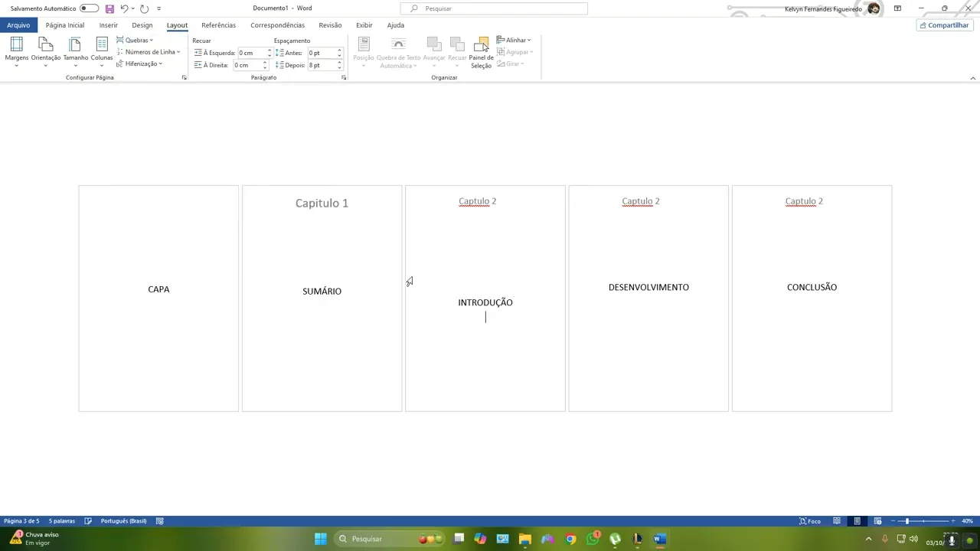980x551 pixels.
Task: Click the Save icon in title bar
Action: (109, 8)
